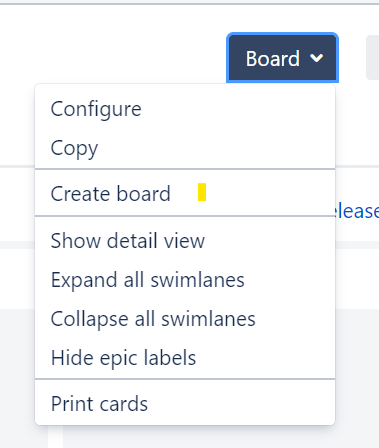This screenshot has width=379, height=448.
Task: Collapse all swimlanes from the menu
Action: point(185,319)
